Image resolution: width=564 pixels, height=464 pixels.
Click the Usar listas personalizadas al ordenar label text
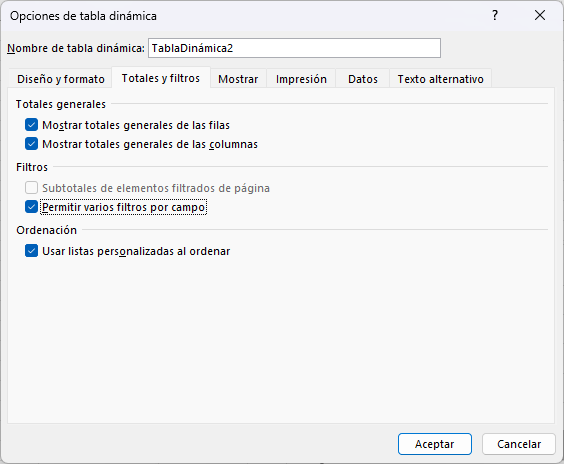136,251
